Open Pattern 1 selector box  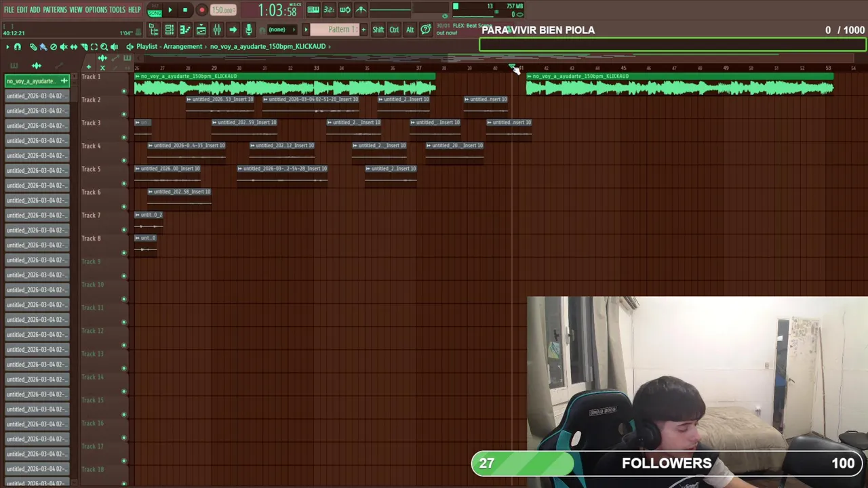pos(335,30)
